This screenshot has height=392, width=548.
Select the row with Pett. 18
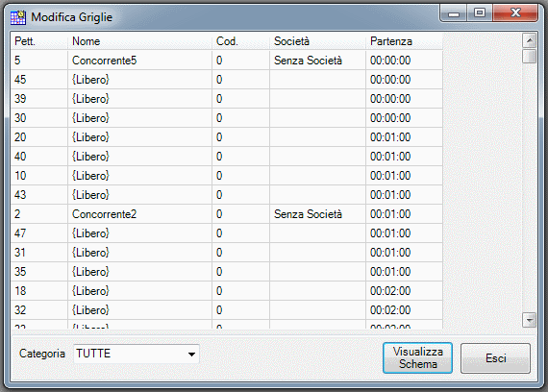[227, 291]
